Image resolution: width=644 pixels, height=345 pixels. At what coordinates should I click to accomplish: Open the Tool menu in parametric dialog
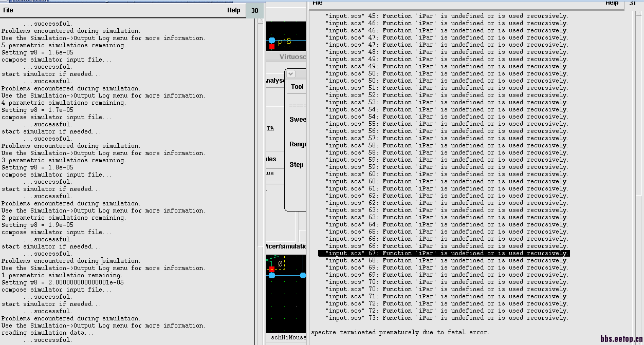pyautogui.click(x=297, y=87)
